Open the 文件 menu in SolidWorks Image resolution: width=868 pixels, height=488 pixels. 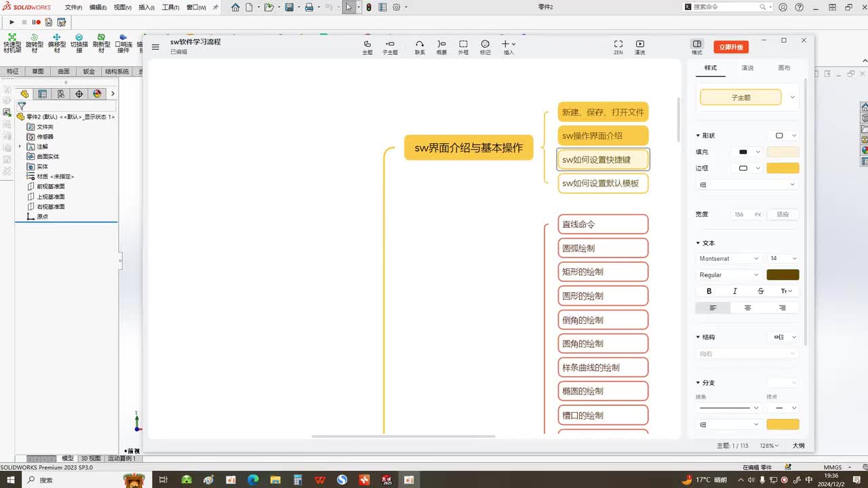[73, 7]
